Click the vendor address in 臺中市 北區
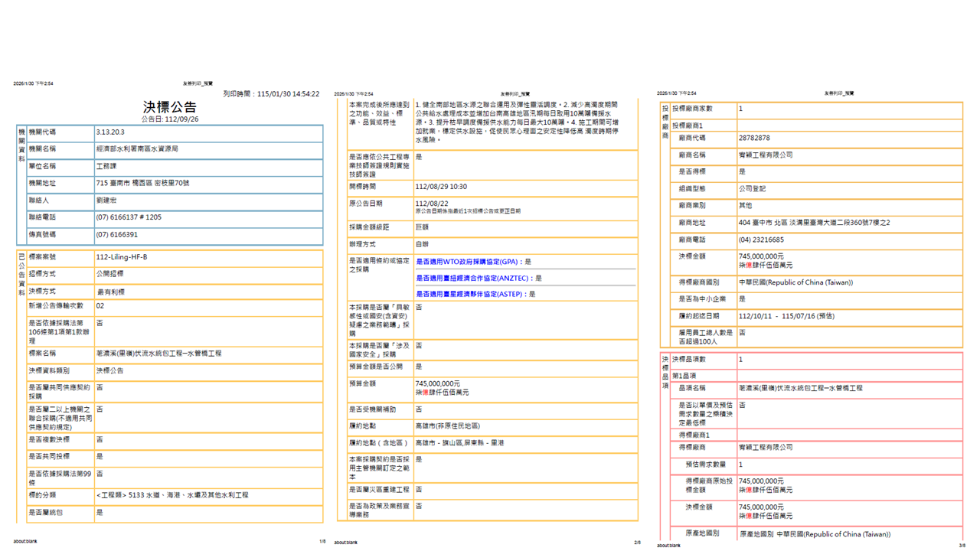 pyautogui.click(x=814, y=223)
